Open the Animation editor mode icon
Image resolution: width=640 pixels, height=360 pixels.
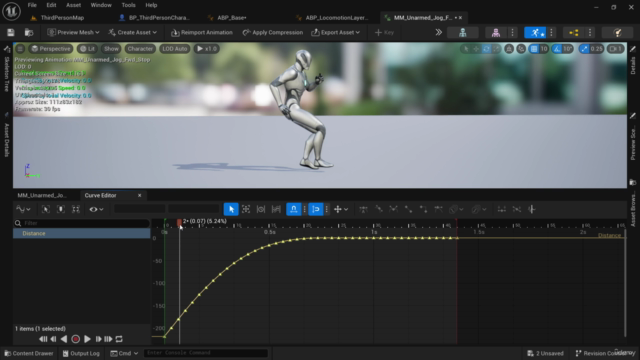[x=535, y=33]
